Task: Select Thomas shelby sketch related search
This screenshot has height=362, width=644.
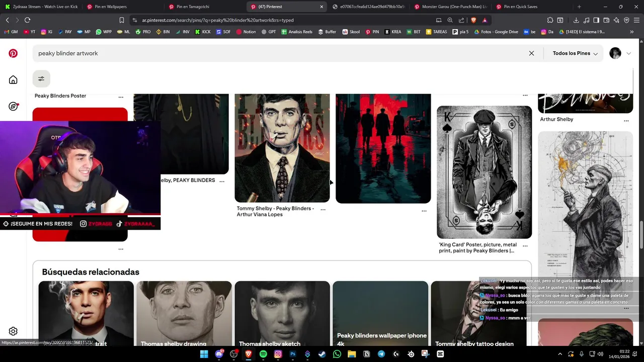Action: pyautogui.click(x=282, y=314)
